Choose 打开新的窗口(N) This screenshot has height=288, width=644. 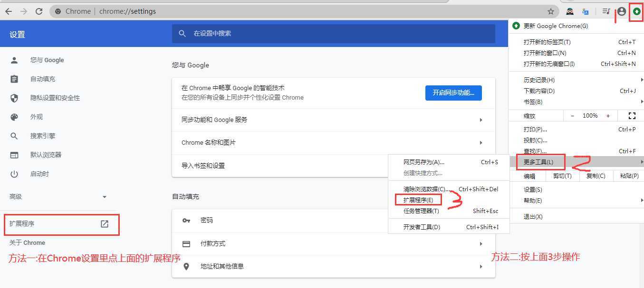[576, 53]
